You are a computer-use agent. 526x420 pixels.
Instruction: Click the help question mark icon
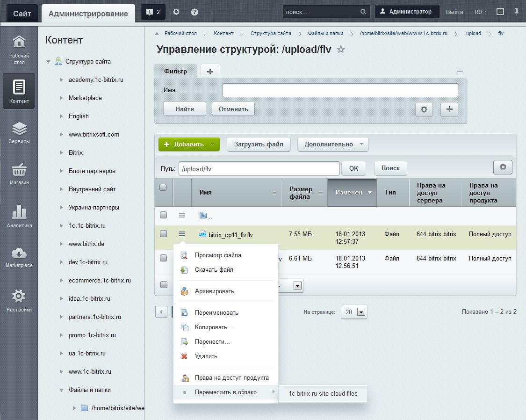[x=195, y=12]
